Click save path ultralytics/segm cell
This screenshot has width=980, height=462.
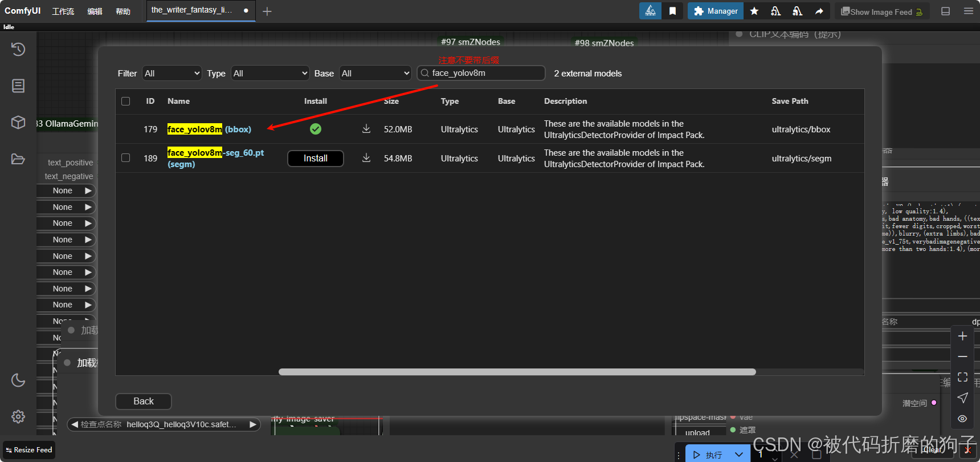pos(802,158)
